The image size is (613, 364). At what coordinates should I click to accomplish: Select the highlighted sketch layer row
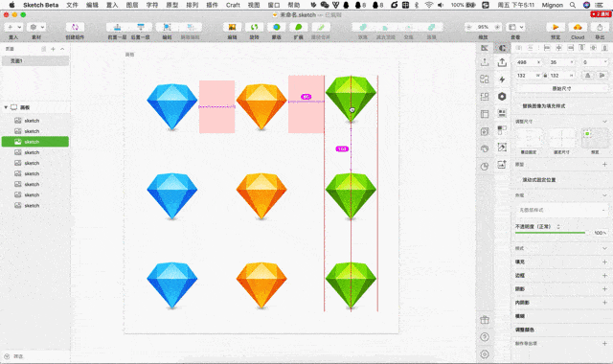[35, 142]
